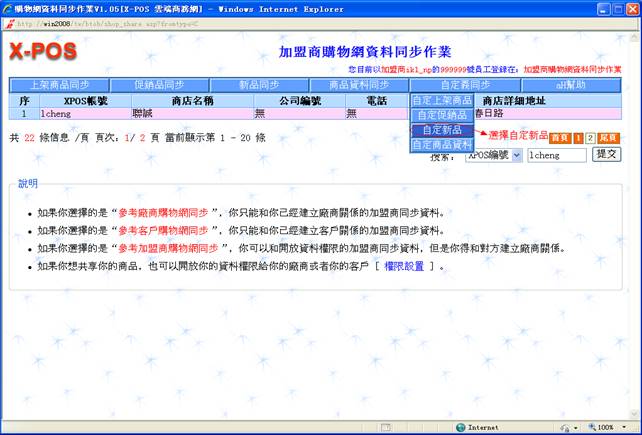
Task: Expand the 自定義同步 dropdown menu
Action: [x=465, y=85]
